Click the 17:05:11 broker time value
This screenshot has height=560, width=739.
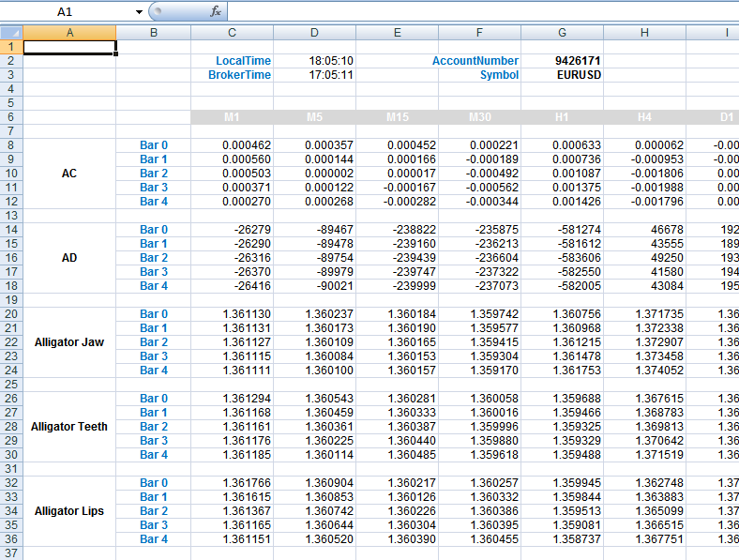(331, 75)
